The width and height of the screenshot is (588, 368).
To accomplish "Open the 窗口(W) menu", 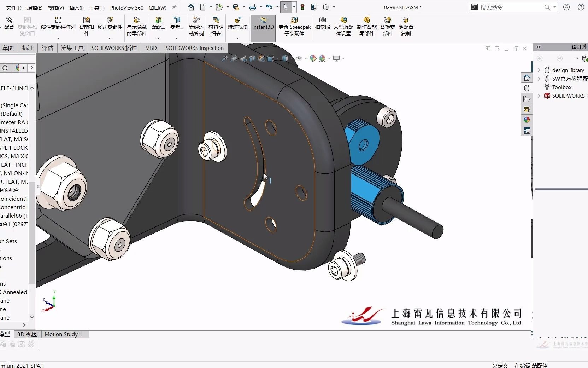I will (158, 7).
